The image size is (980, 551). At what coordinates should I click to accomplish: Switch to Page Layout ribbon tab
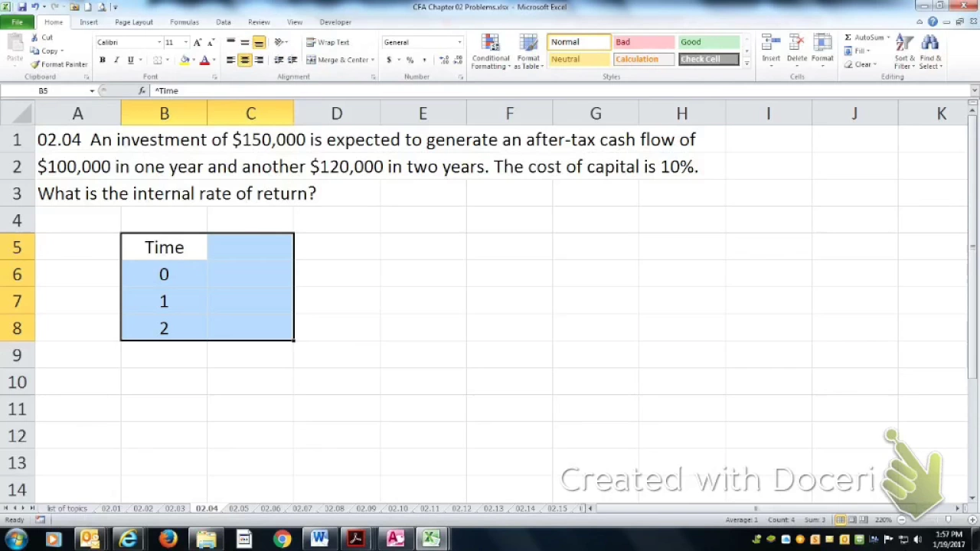click(134, 21)
